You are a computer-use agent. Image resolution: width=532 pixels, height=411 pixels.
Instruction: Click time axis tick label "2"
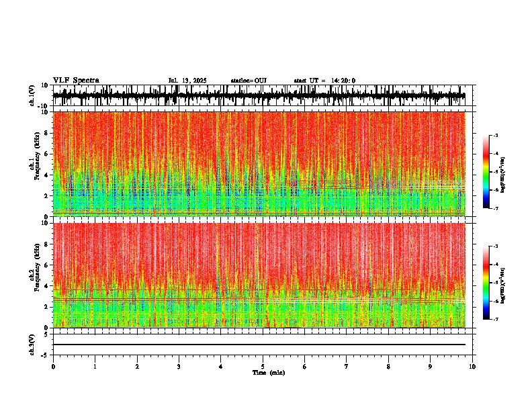[x=137, y=367]
